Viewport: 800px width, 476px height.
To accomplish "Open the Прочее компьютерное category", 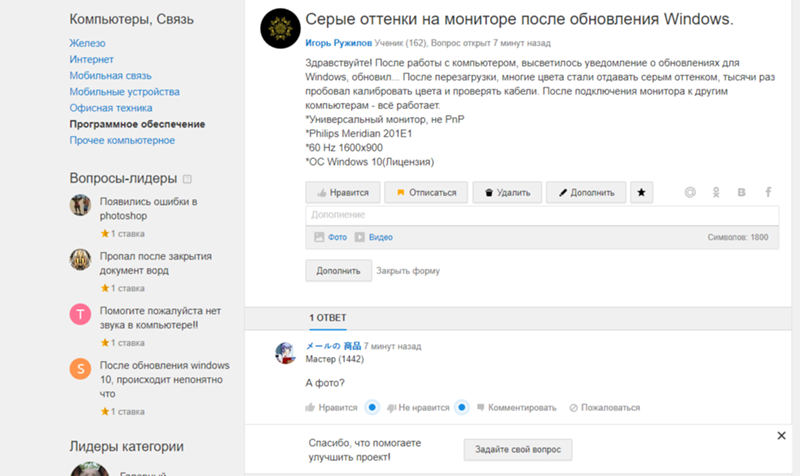I will coord(122,140).
